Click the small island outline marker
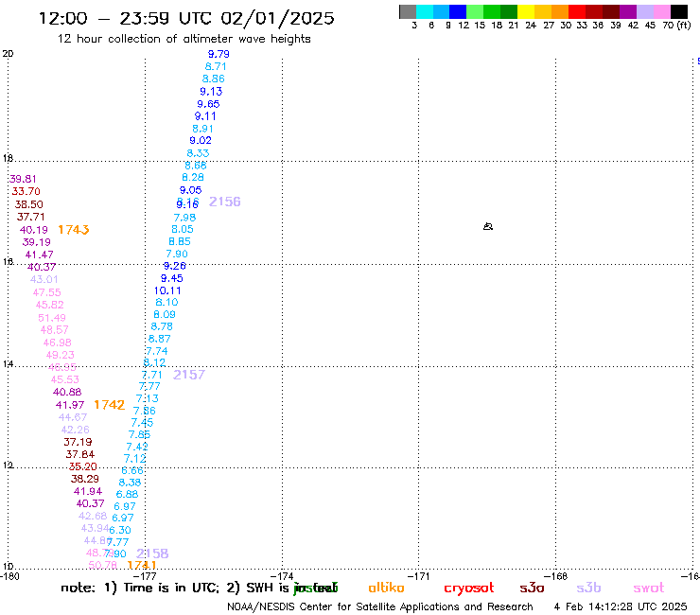This screenshot has height=615, width=700. point(488,226)
